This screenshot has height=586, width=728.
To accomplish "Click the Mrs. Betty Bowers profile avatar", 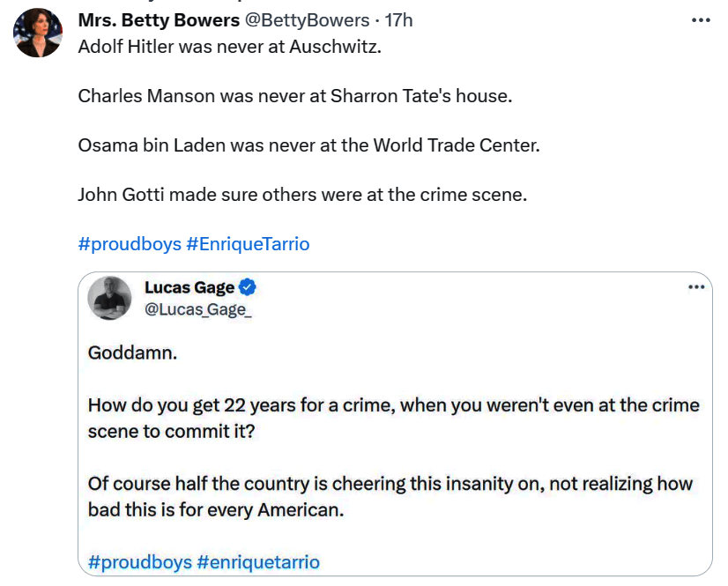I will click(x=38, y=33).
